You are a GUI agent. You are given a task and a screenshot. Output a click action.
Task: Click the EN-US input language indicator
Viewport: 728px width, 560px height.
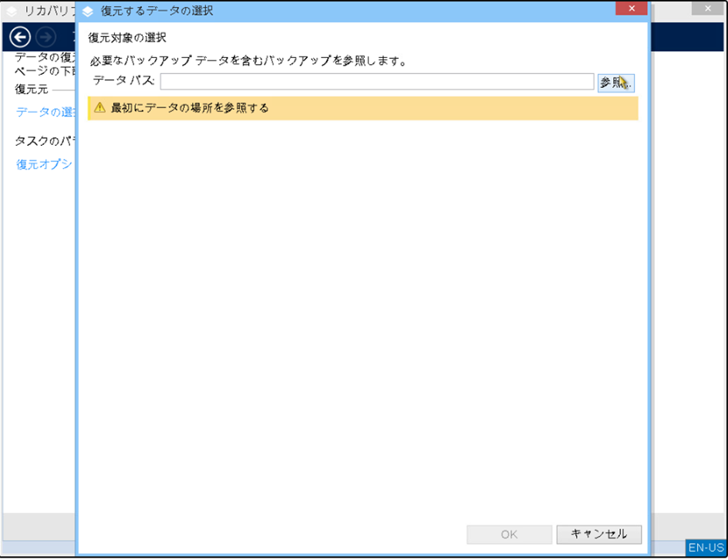point(706,548)
